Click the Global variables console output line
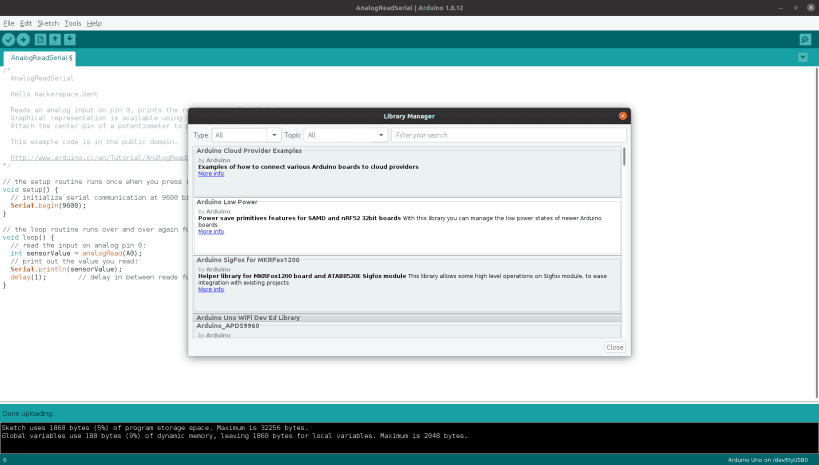Viewport: 819px width, 465px height. [x=235, y=436]
